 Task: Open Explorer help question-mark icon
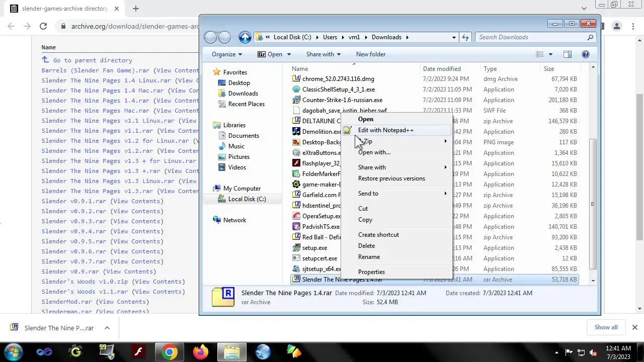(586, 54)
